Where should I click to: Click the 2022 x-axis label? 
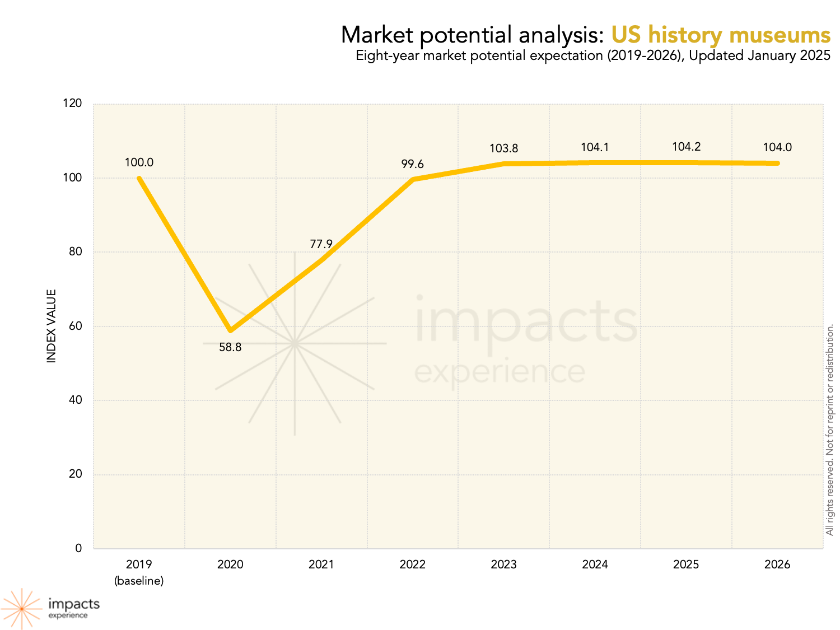coord(412,564)
